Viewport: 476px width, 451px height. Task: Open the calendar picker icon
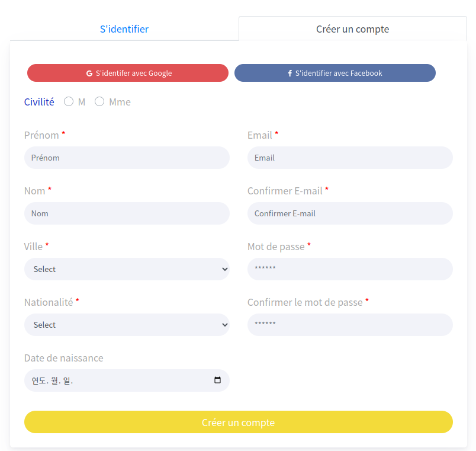tap(217, 380)
